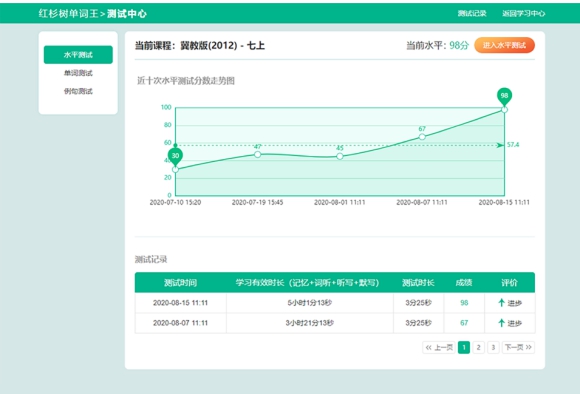
Task: Click the up-arrow 进步 icon in the 67 row
Action: 502,323
